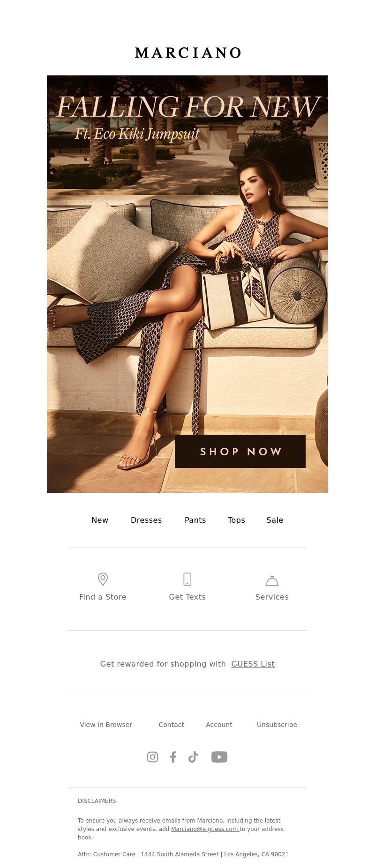
Task: Click the SHOP NOW button
Action: pos(240,451)
